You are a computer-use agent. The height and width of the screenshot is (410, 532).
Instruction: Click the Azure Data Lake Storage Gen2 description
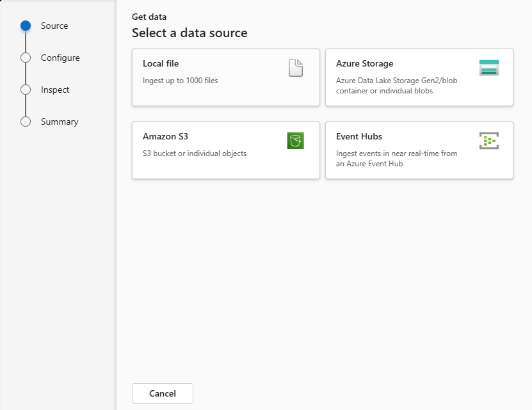point(396,86)
